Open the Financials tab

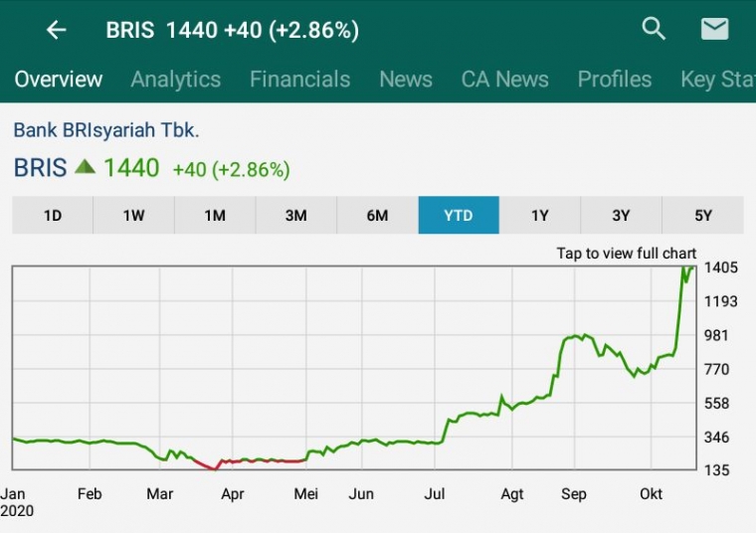[x=299, y=79]
